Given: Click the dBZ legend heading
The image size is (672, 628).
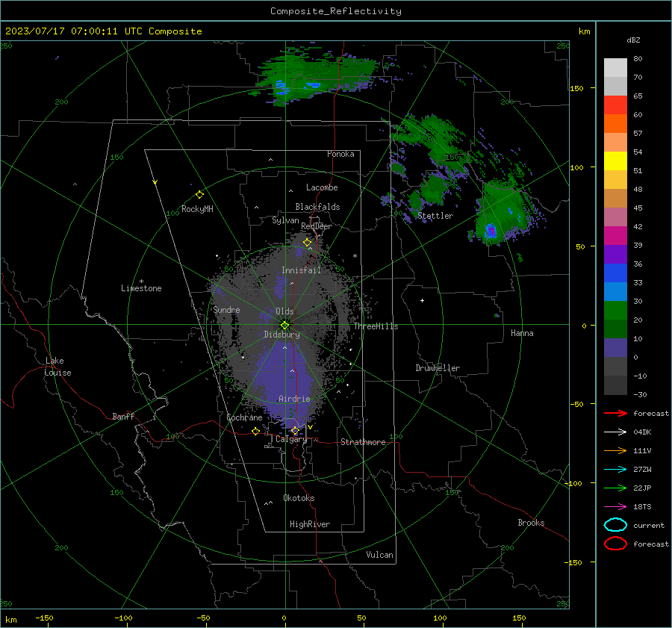Looking at the screenshot, I should tap(633, 40).
